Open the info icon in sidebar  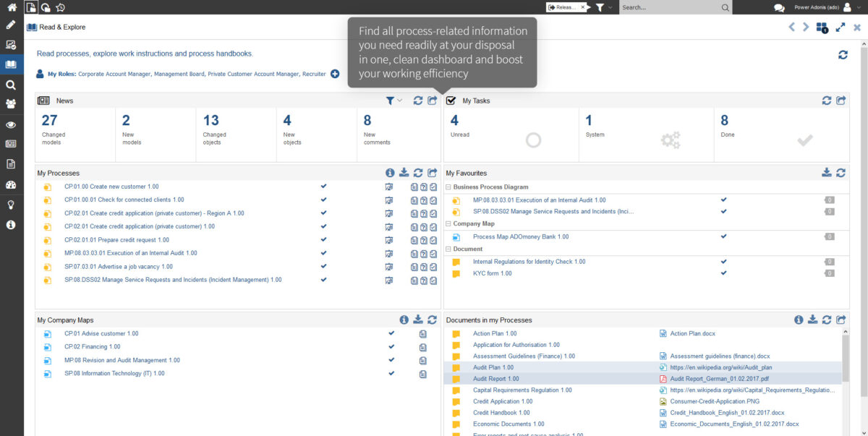(11, 225)
